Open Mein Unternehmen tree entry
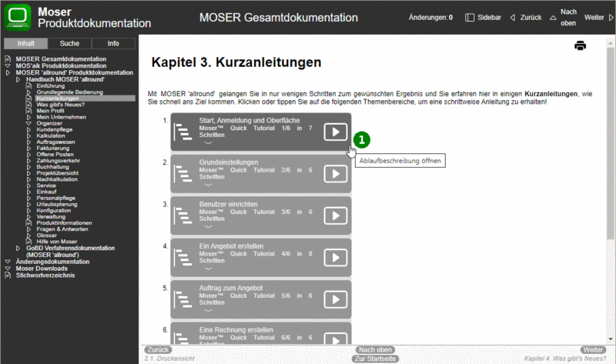Image resolution: width=616 pixels, height=364 pixels. (62, 117)
